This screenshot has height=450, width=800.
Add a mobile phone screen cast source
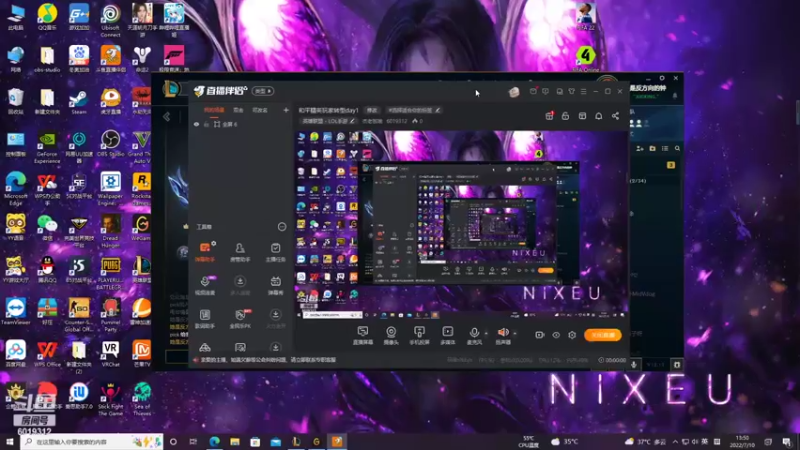419,336
